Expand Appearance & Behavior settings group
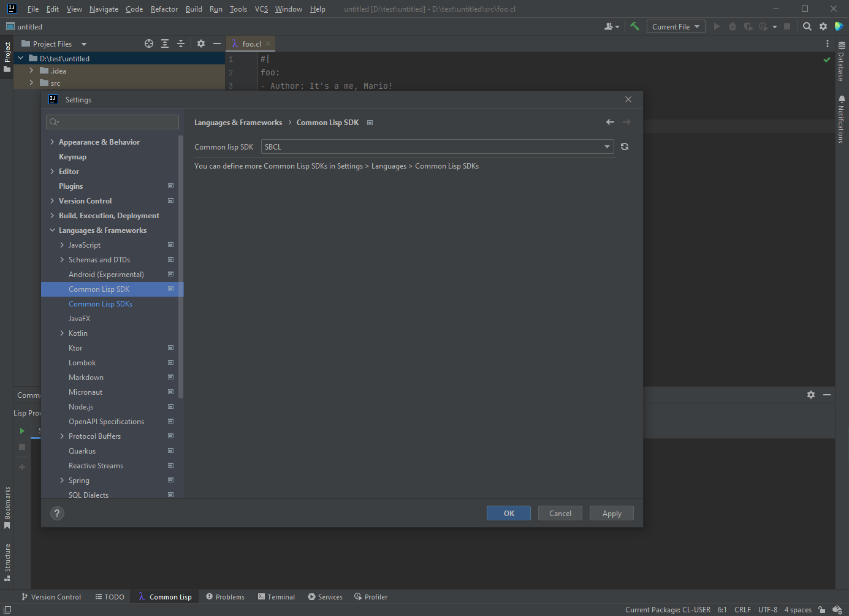 52,142
